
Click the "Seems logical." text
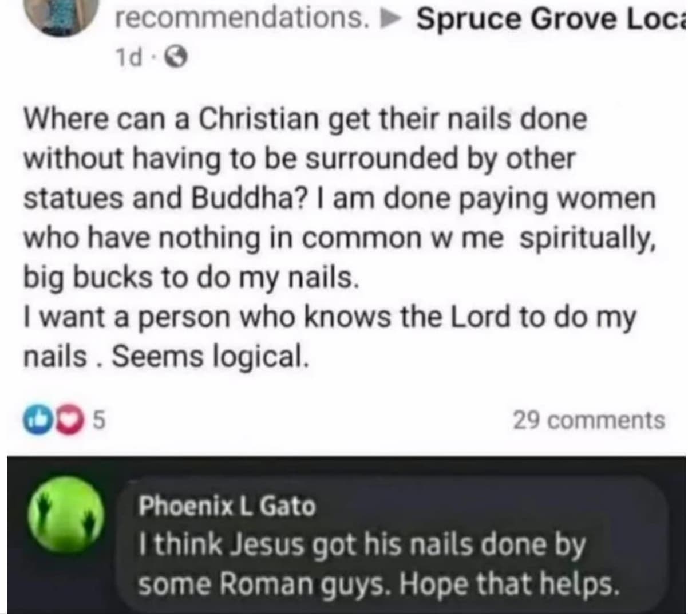[x=210, y=357]
